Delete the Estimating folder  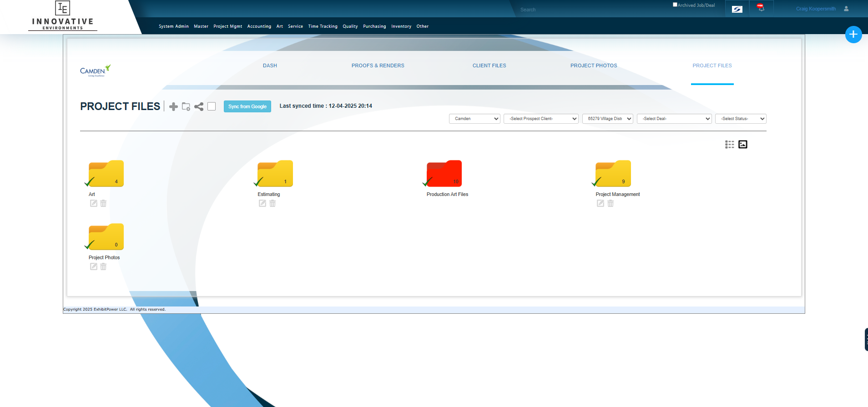[273, 203]
